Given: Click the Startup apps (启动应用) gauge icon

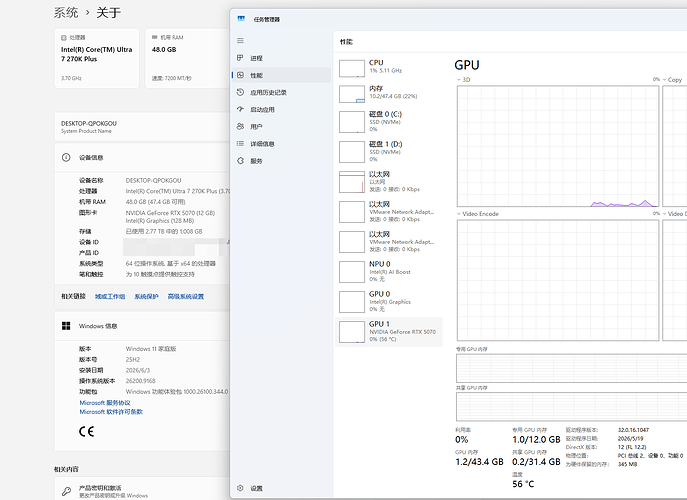Looking at the screenshot, I should pos(240,109).
